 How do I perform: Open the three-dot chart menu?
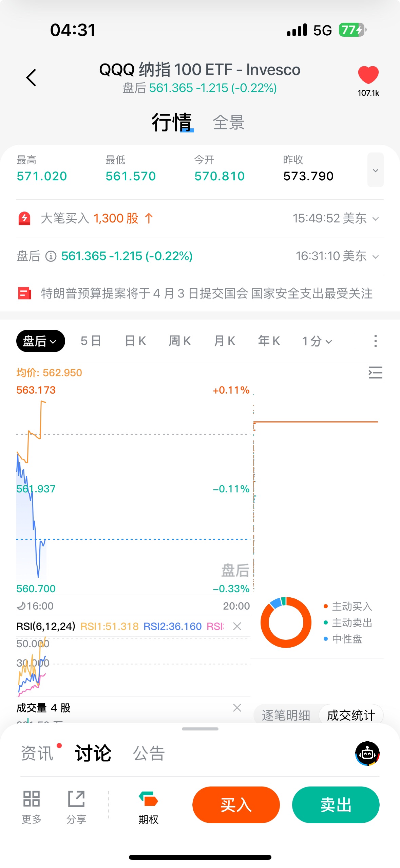tap(375, 341)
